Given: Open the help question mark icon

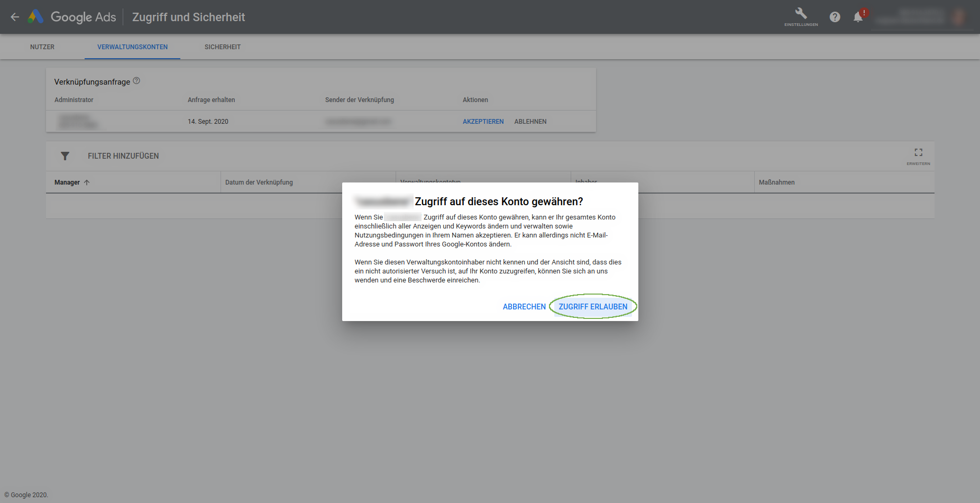Looking at the screenshot, I should coord(835,17).
